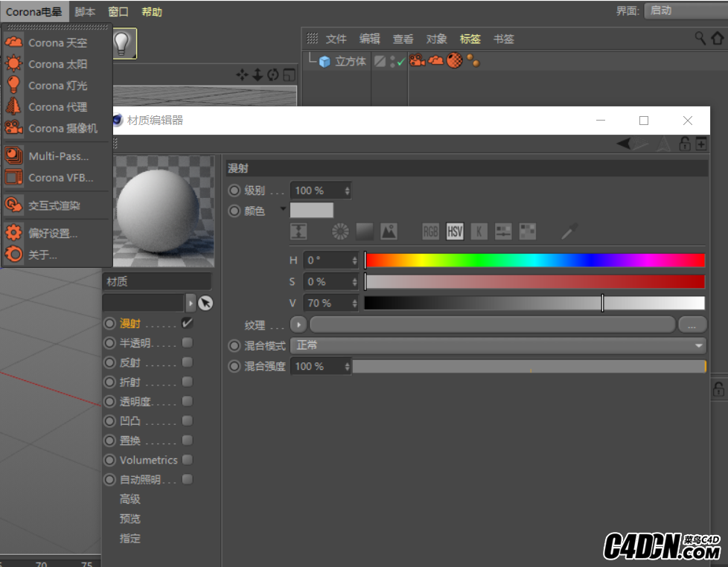Select the material sphere tag on 立方体
This screenshot has width=728, height=567.
pos(455,60)
